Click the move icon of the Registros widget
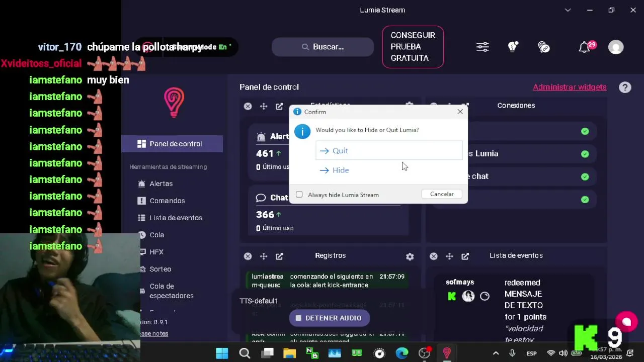Viewport: 644px width, 362px height. 263,256
